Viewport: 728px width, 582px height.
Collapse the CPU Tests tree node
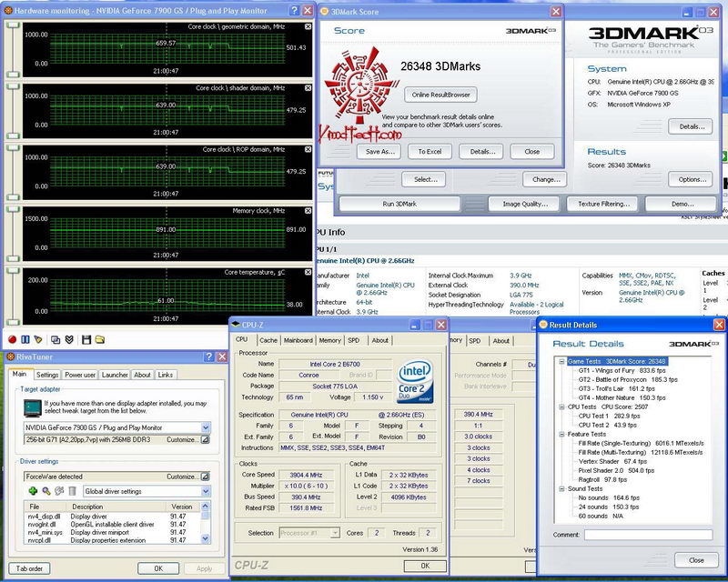[x=561, y=406]
